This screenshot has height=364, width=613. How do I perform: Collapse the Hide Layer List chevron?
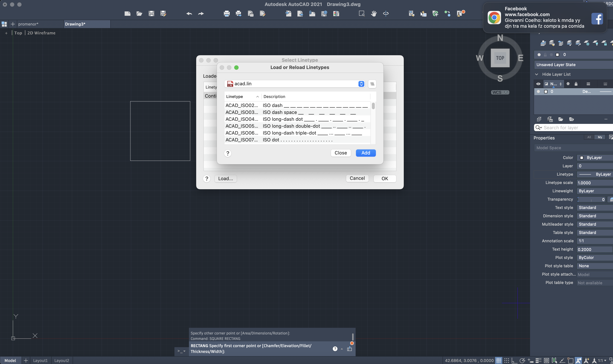coord(537,74)
